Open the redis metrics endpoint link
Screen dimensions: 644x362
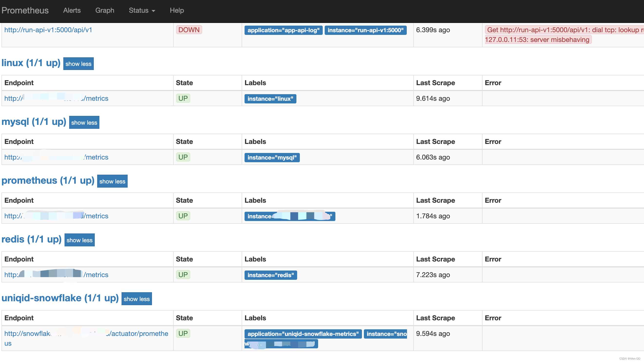pyautogui.click(x=96, y=275)
